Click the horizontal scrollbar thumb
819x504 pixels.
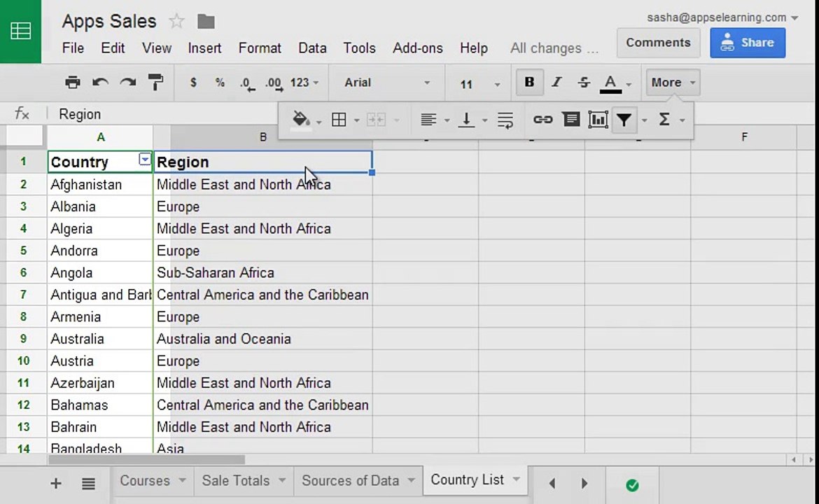(x=146, y=460)
